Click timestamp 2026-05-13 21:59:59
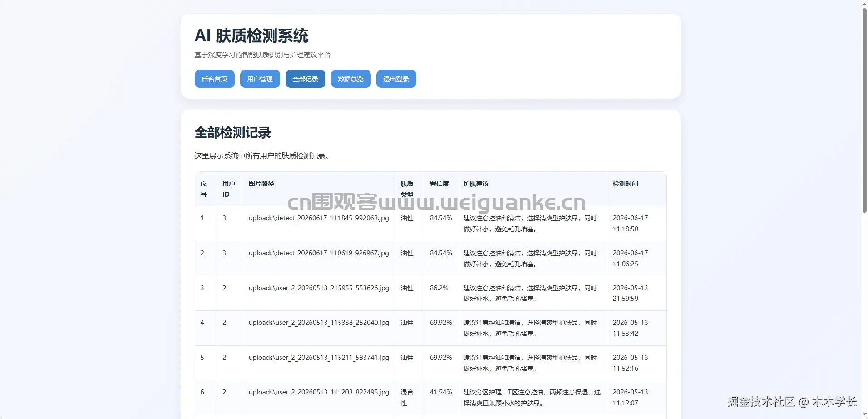Viewport: 868px width, 419px height. pos(630,293)
